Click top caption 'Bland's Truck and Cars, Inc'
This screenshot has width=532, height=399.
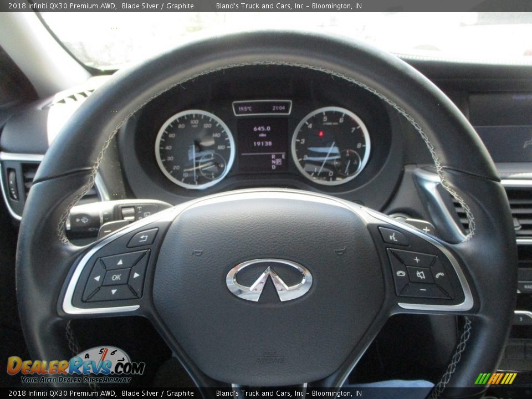[260, 6]
